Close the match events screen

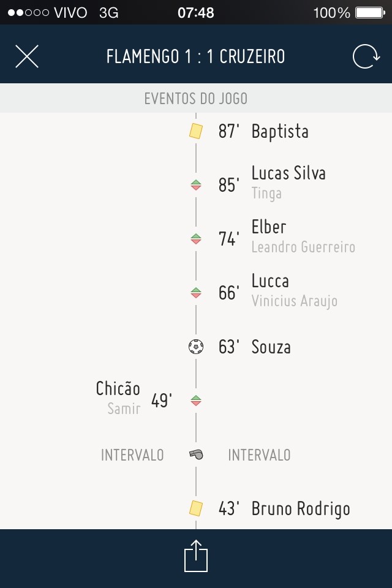[x=27, y=56]
